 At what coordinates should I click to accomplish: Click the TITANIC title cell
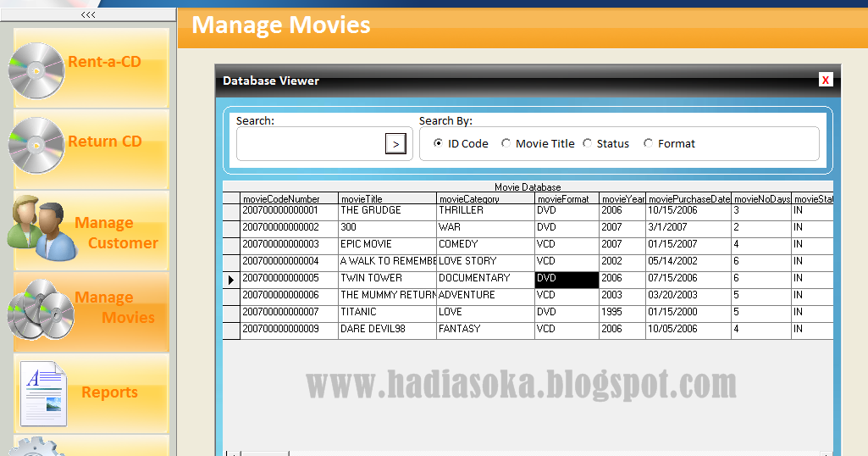[388, 314]
